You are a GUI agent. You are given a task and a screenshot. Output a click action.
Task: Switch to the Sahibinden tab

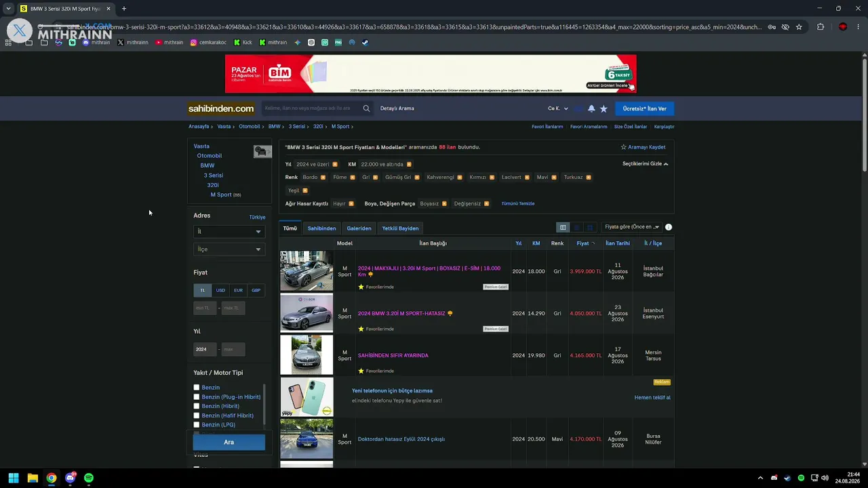pyautogui.click(x=321, y=228)
